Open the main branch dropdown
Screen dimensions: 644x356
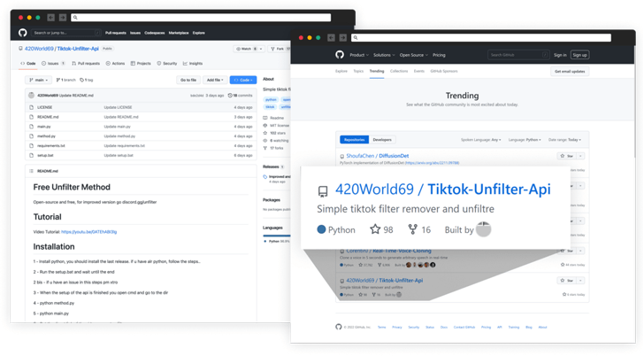[x=37, y=80]
